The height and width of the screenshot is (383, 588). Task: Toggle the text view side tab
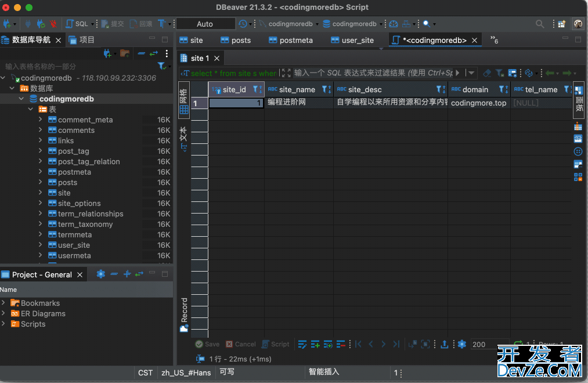183,139
